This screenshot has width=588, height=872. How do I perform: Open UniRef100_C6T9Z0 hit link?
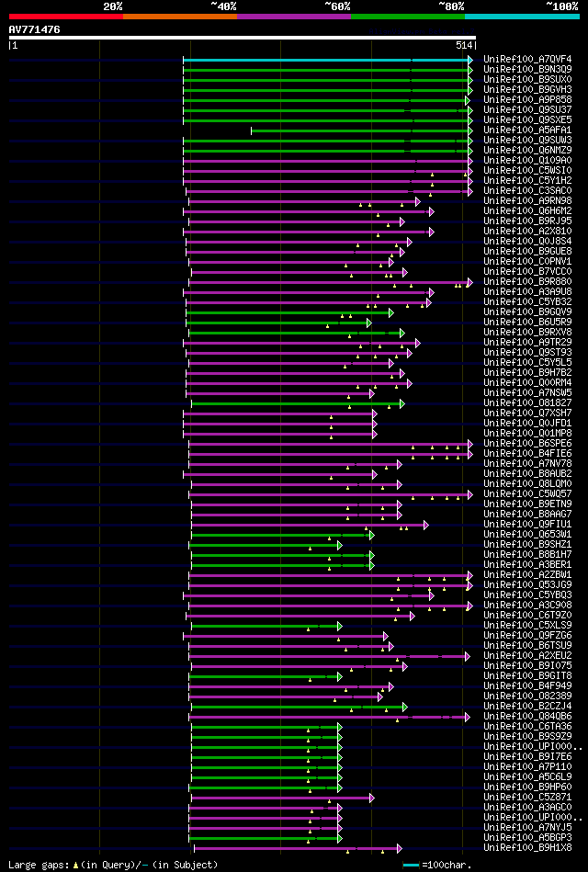[x=528, y=615]
